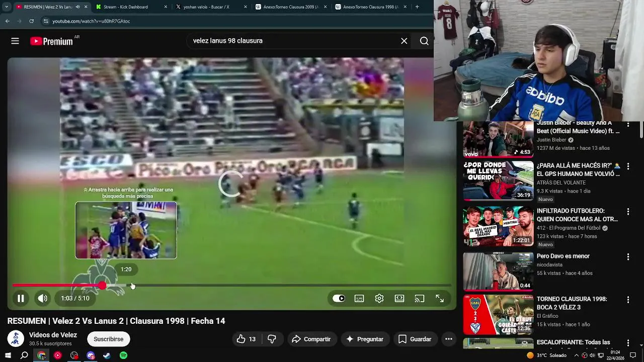Click the nicodavista channel name
Screen dimensions: 644x362
point(551,264)
